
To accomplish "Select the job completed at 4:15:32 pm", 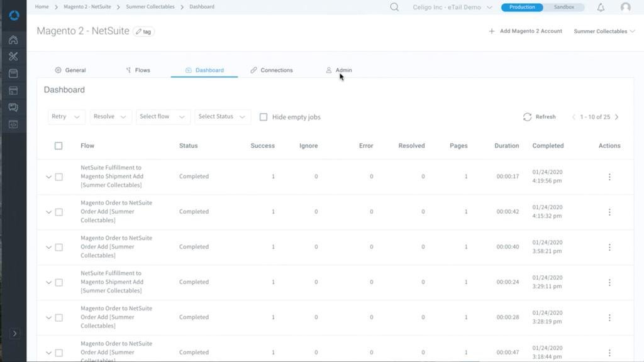I will point(58,212).
